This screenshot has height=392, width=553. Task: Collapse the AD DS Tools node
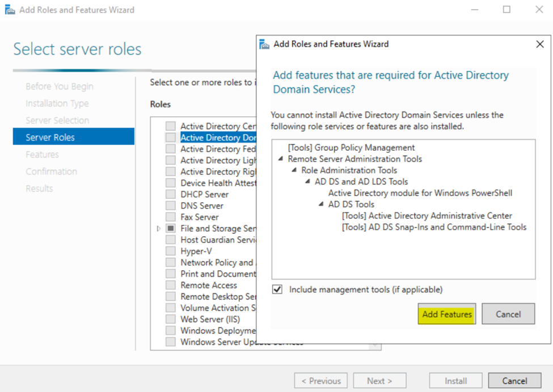(x=321, y=204)
